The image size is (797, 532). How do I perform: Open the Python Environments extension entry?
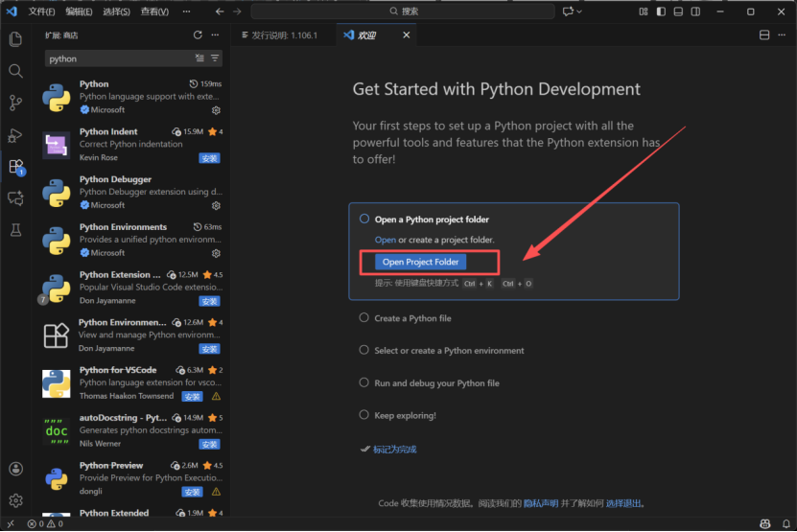tap(132, 241)
